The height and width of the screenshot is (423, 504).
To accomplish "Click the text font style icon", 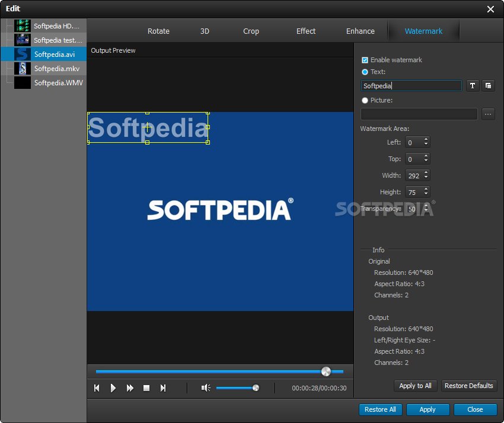I will (472, 86).
